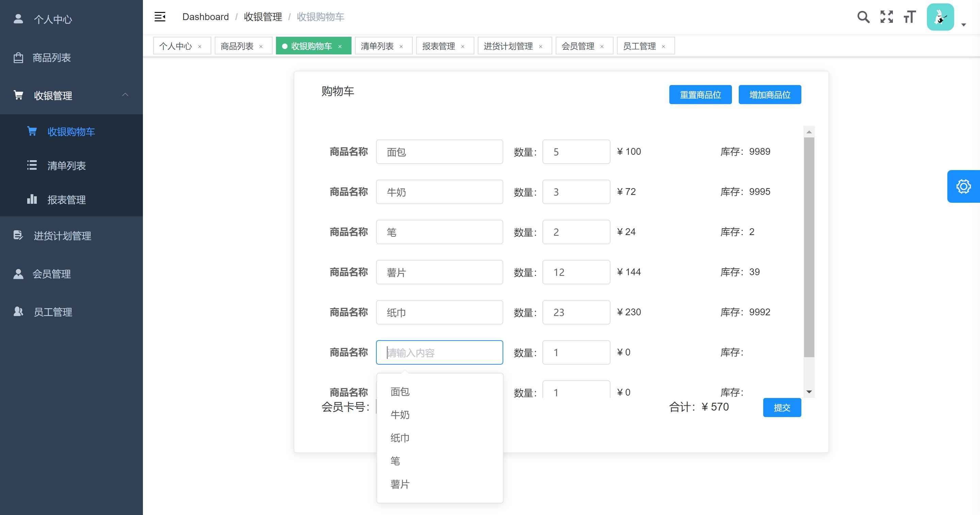
Task: Select the 收银购物车 cart icon in sidebar
Action: [32, 131]
